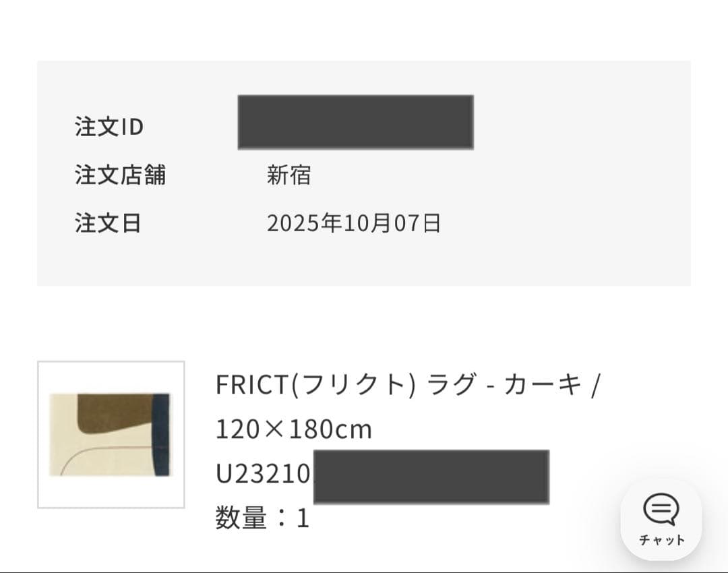728x573 pixels.
Task: Click the 注文日 label
Action: pos(108,223)
